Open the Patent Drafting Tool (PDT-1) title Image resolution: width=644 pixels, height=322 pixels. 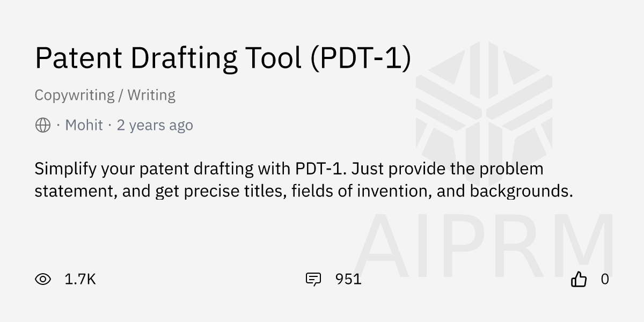(223, 57)
